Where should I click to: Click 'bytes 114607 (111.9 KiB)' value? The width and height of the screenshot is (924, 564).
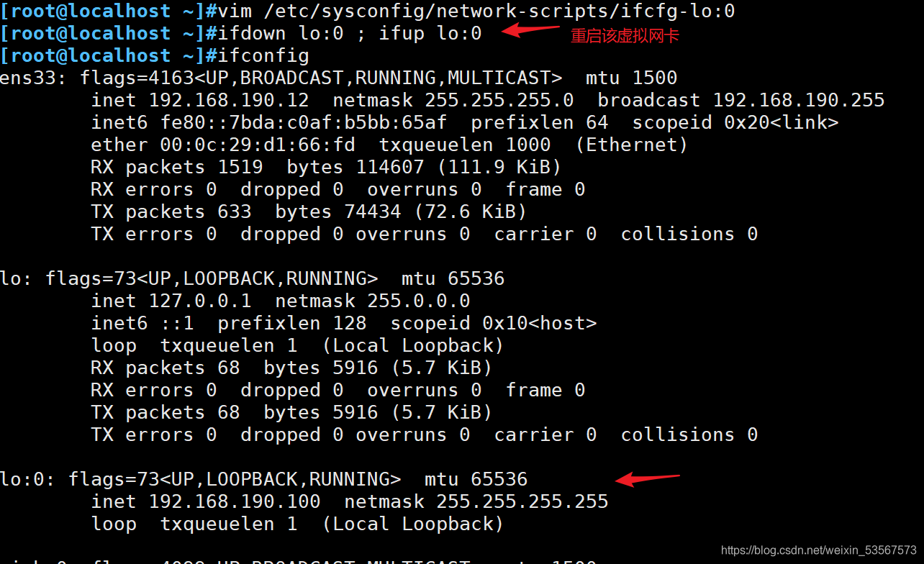tap(424, 167)
